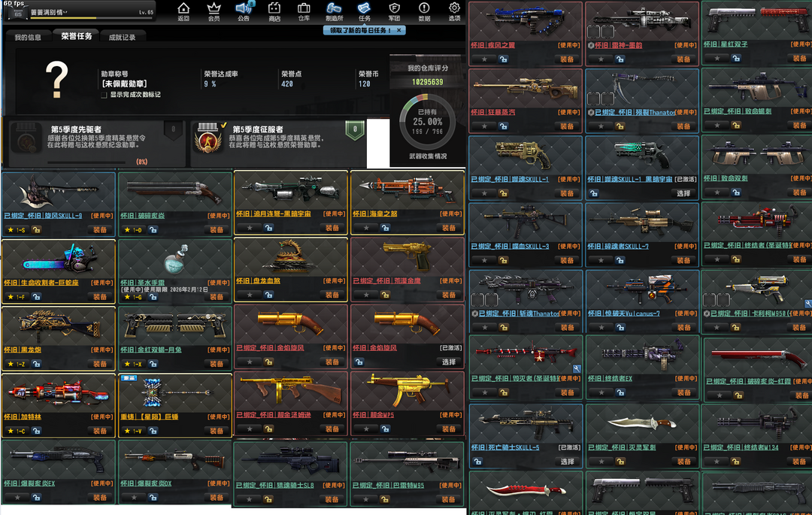Enable the 显示完成次数标记 checkbox
The height and width of the screenshot is (515, 812).
pyautogui.click(x=105, y=95)
